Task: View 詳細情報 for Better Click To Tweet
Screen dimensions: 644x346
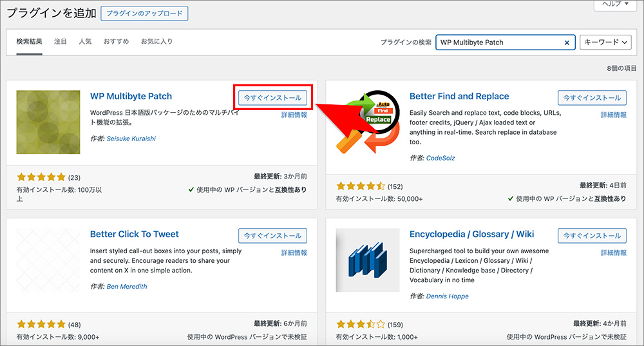Action: point(294,253)
